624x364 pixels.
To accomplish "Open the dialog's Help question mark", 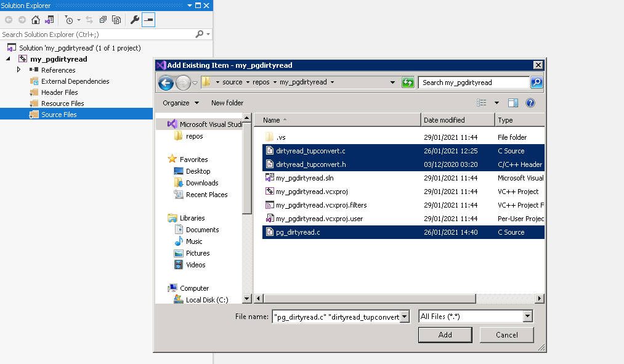I will tap(529, 102).
